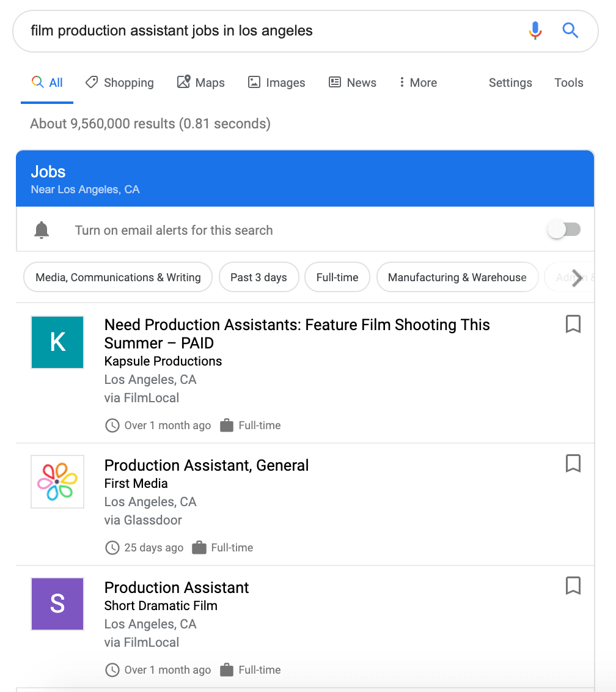Save the First Media job bookmark
This screenshot has width=616, height=692.
[x=573, y=463]
